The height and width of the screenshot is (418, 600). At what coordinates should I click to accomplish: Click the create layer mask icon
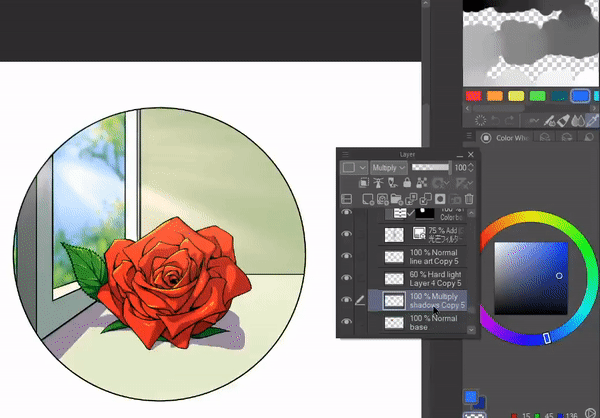438,198
